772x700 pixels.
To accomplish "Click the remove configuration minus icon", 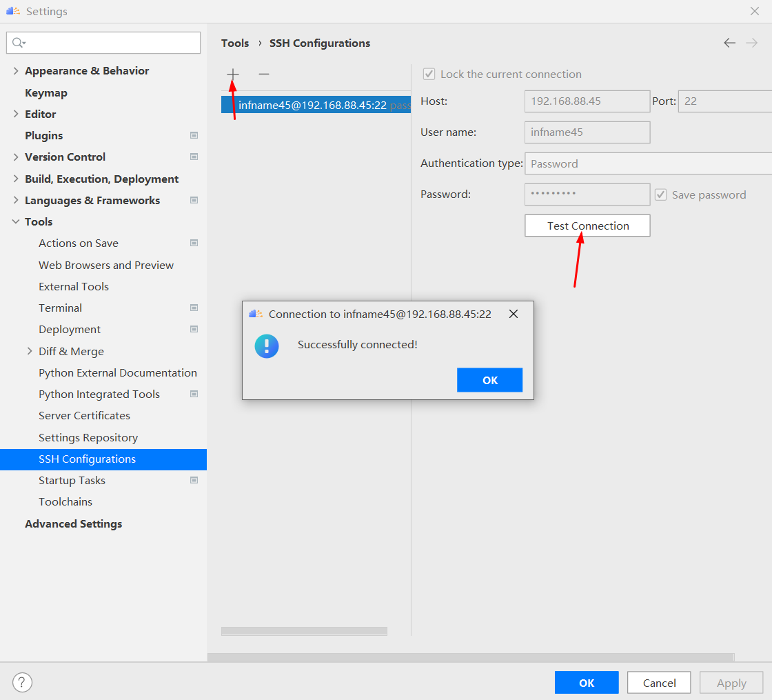I will click(264, 74).
